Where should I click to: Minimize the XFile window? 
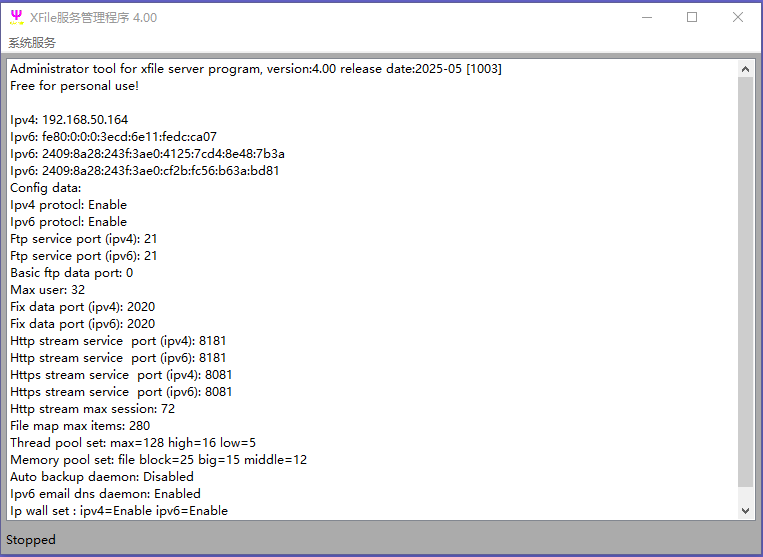click(x=645, y=17)
